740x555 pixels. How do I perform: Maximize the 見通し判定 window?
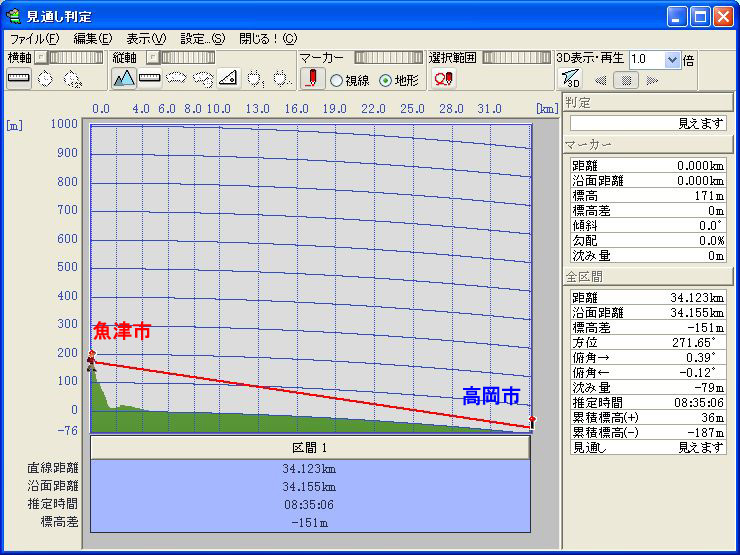700,17
